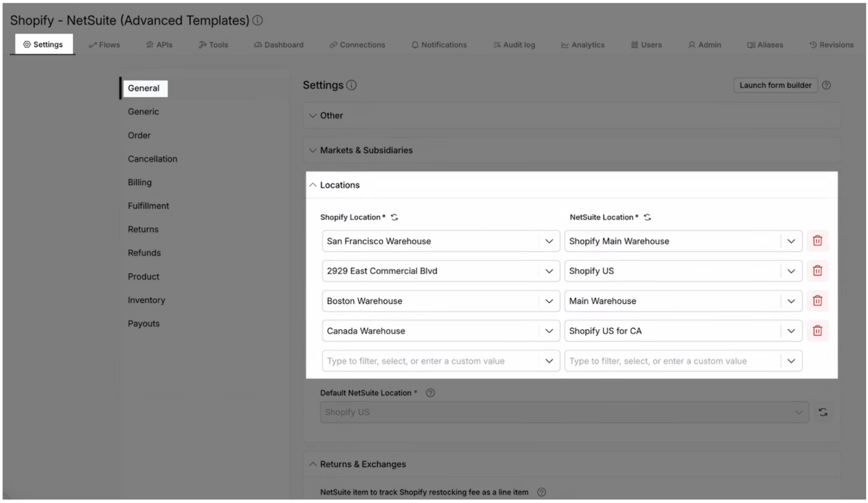Open the Fulfillment settings section
The height and width of the screenshot is (503, 868).
pos(148,206)
